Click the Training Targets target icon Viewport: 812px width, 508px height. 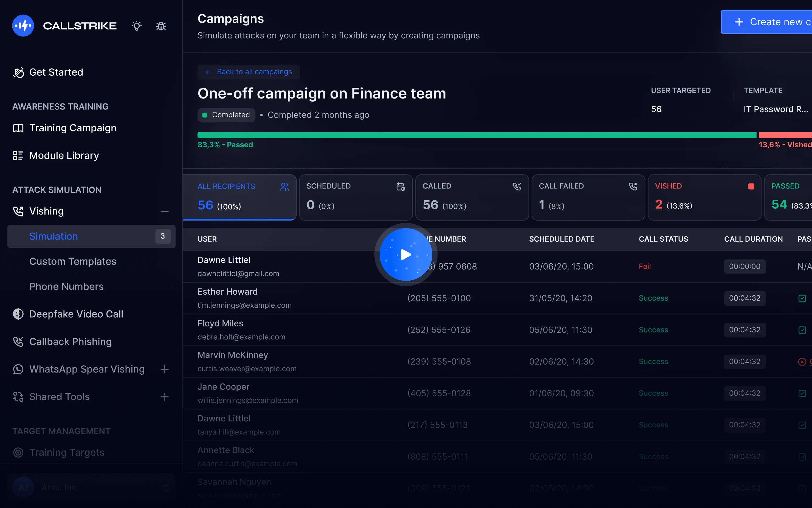18,452
